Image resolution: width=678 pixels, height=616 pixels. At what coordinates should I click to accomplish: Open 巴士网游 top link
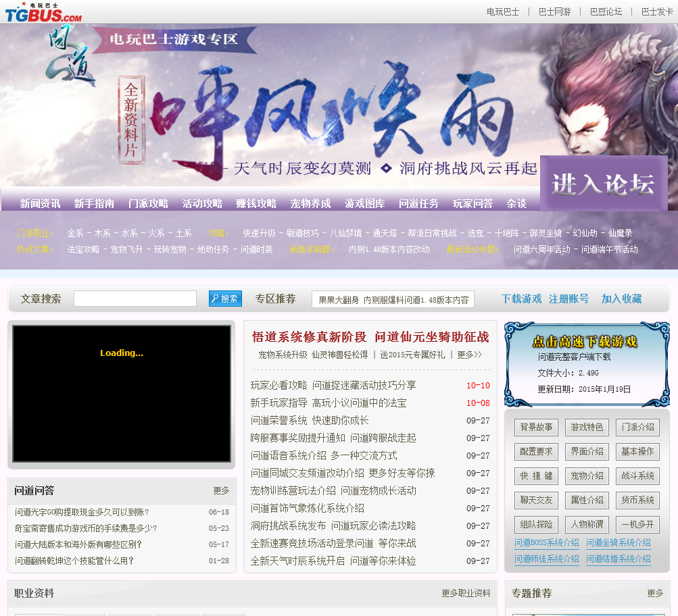[554, 11]
